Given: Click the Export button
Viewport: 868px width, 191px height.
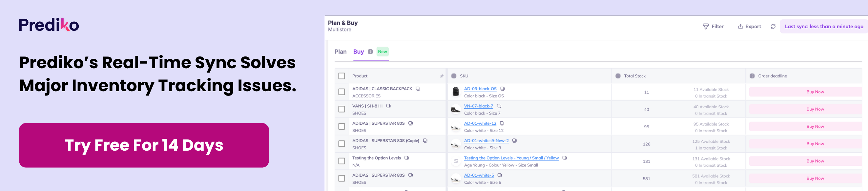Looking at the screenshot, I should (749, 26).
